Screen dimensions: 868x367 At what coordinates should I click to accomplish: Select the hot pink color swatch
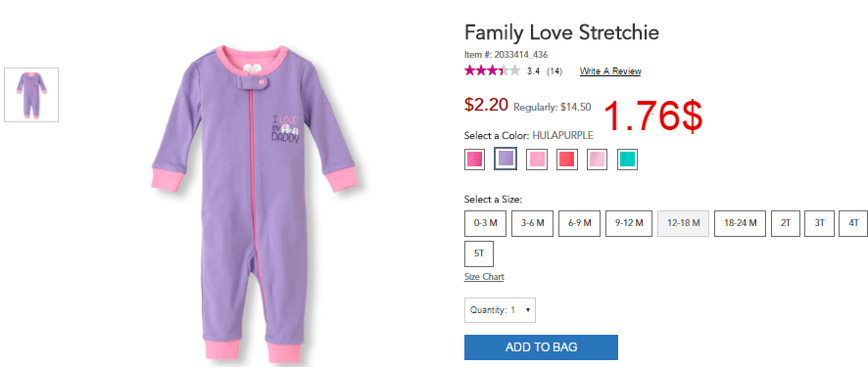click(474, 160)
